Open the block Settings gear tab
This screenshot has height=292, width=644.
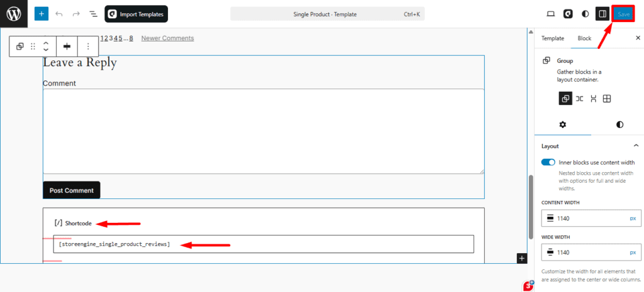click(x=563, y=125)
